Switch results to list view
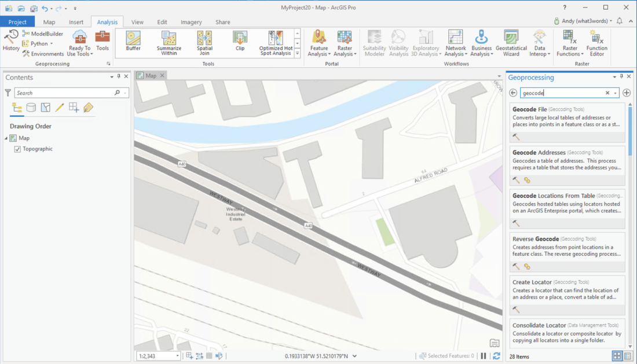Image resolution: width=637 pixels, height=364 pixels. (x=628, y=356)
